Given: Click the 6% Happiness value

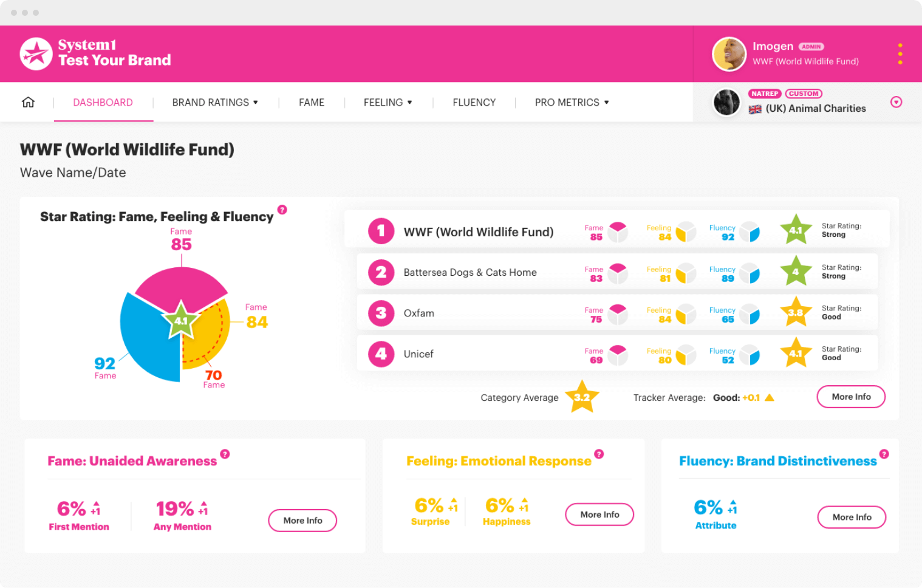Looking at the screenshot, I should (x=500, y=505).
